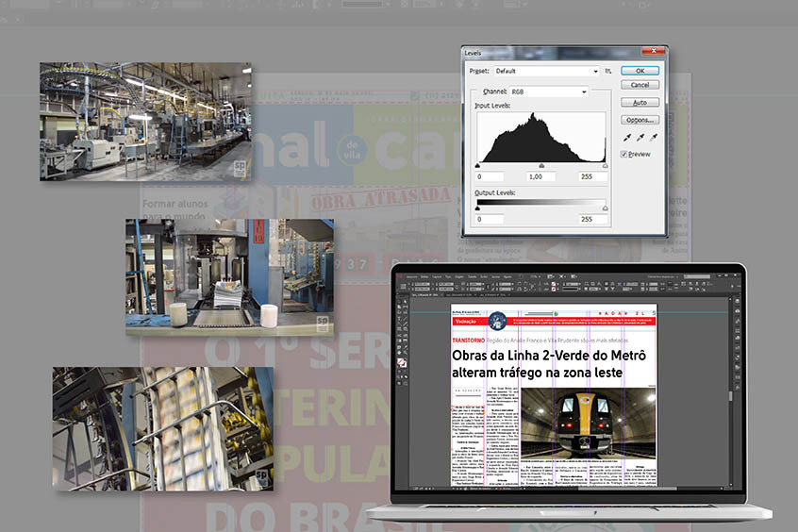Toggle the Preview checkbox

pos(624,154)
